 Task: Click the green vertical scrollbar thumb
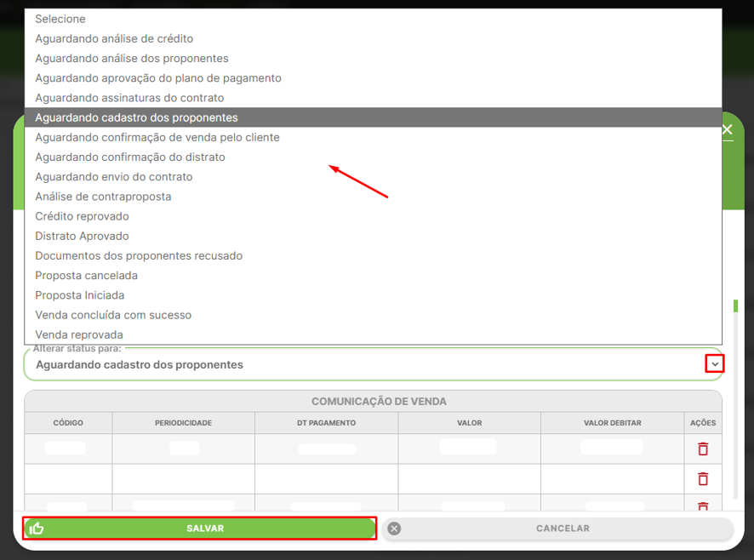[735, 306]
